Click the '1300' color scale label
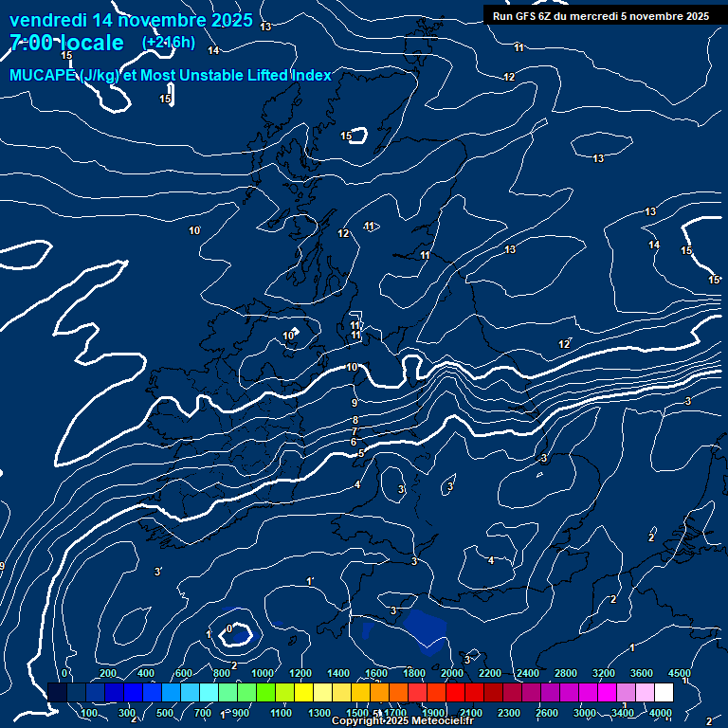This screenshot has height=728, width=728. (x=319, y=713)
